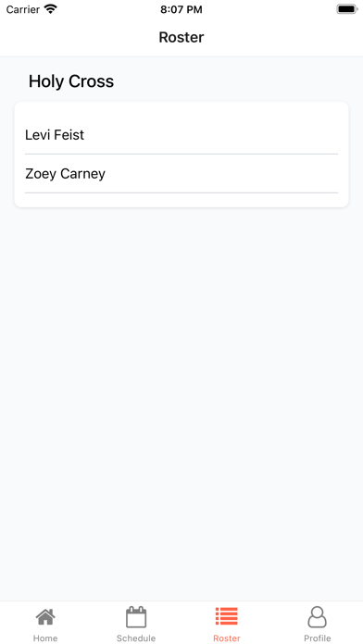Tap the Home house icon
363x644 pixels.
click(45, 616)
